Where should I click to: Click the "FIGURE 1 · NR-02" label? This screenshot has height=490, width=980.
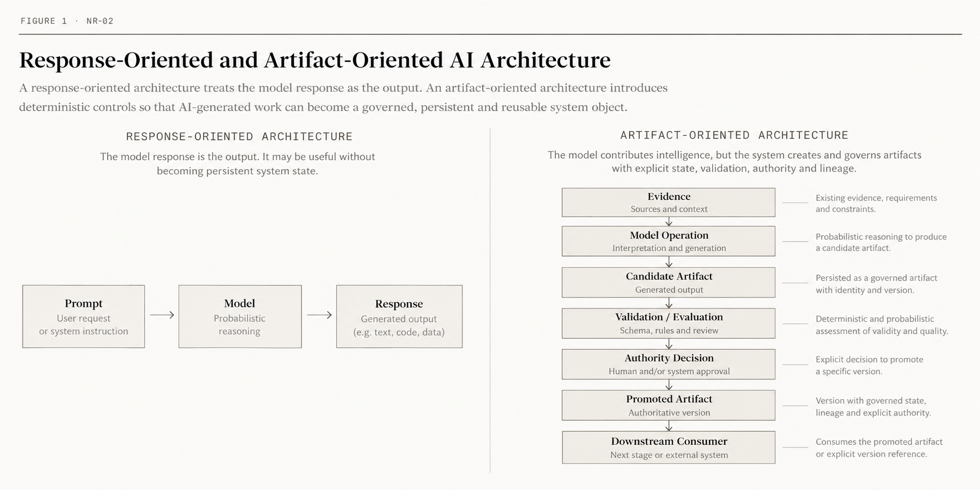coord(67,21)
